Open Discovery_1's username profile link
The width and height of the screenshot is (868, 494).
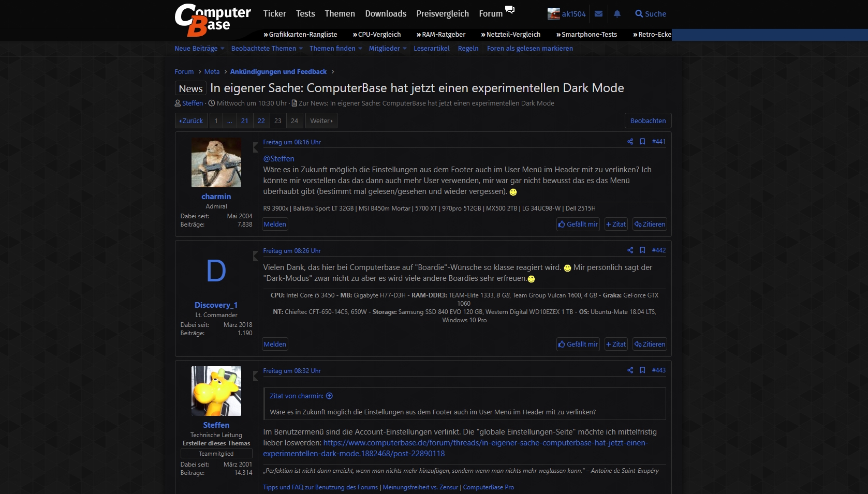point(216,305)
